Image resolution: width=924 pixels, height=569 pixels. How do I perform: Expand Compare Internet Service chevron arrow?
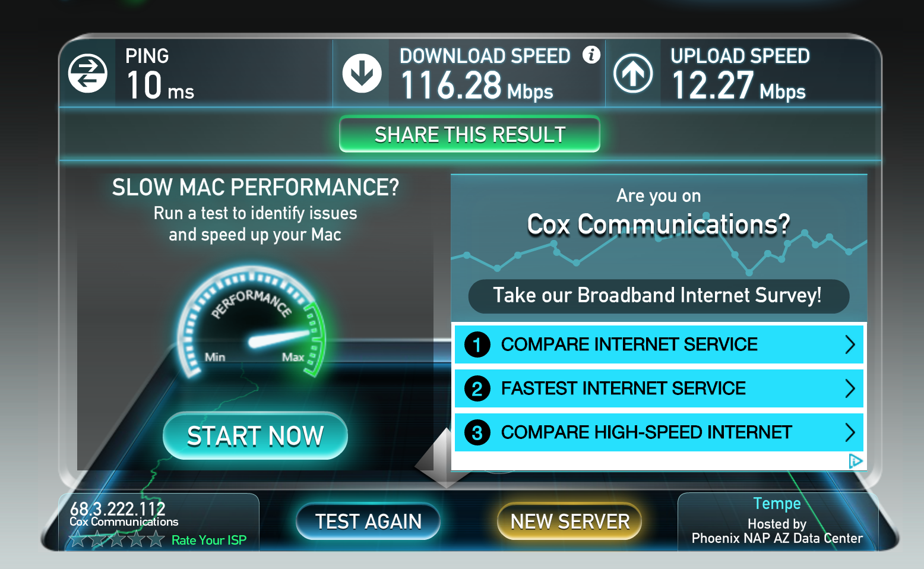(850, 344)
